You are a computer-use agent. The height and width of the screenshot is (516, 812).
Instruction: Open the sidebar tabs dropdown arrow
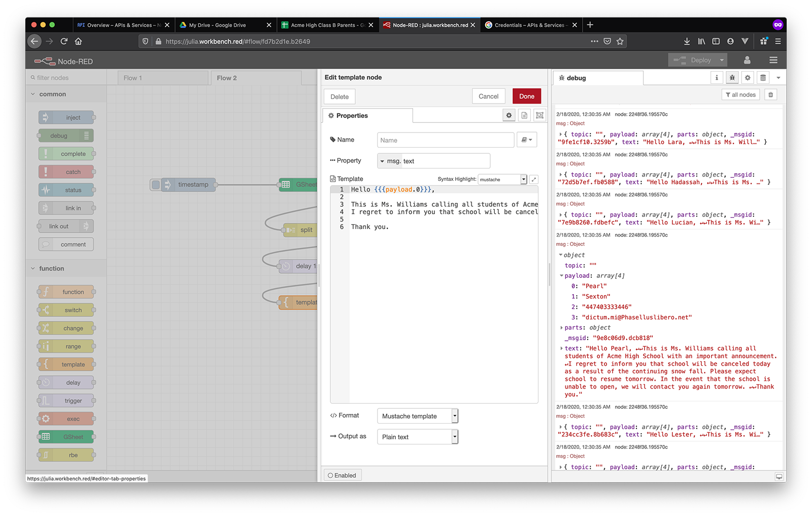tap(779, 78)
